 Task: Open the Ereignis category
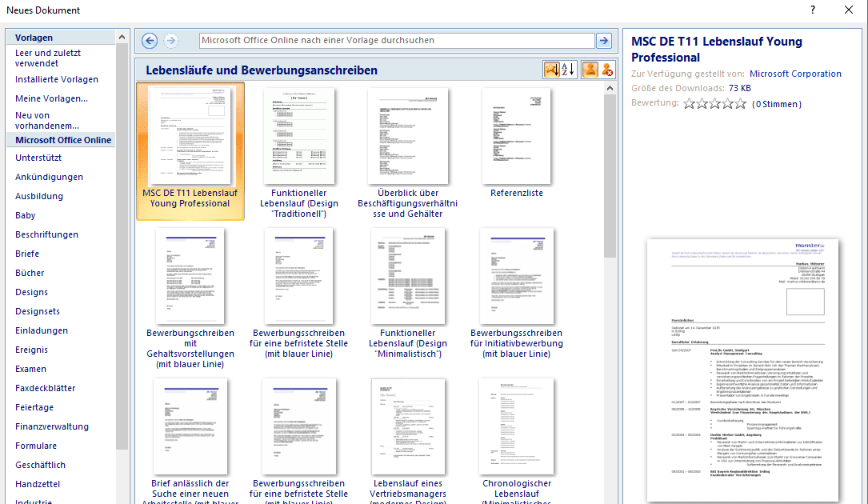pos(31,350)
